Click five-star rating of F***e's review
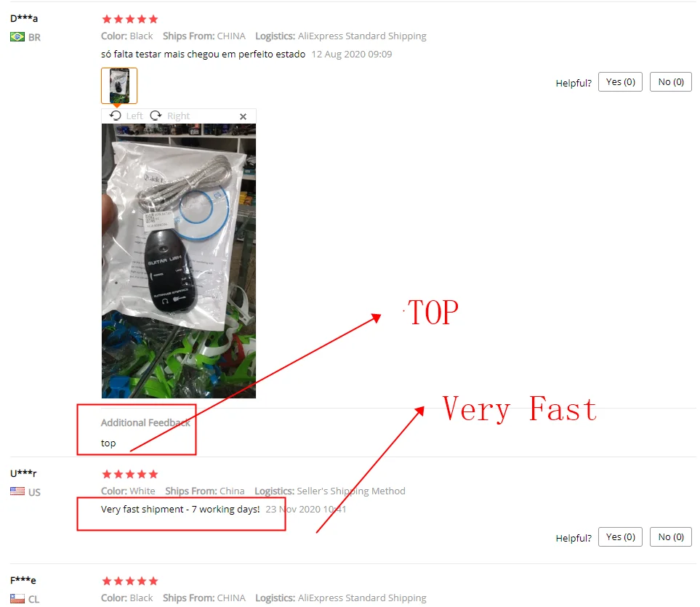 130,581
